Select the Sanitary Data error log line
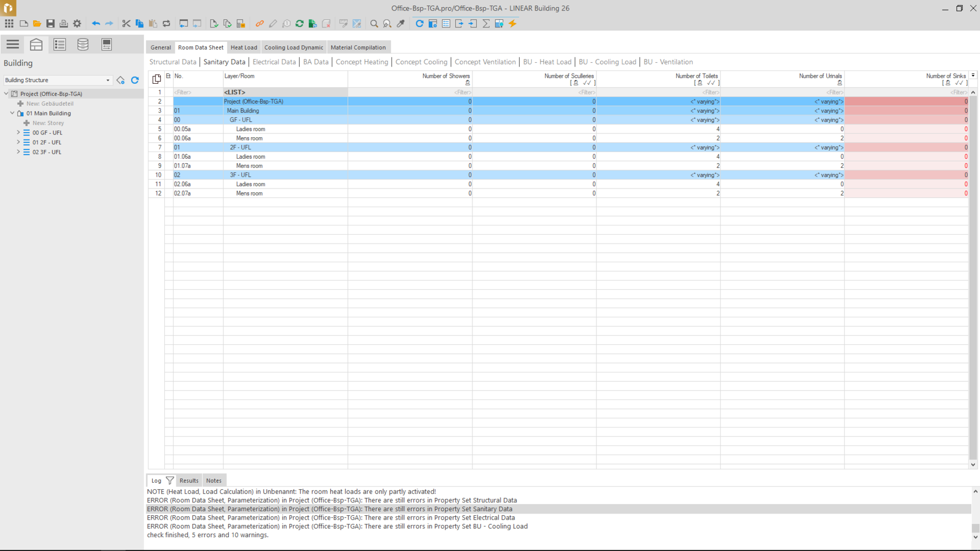Screen dimensions: 980x551 330,509
